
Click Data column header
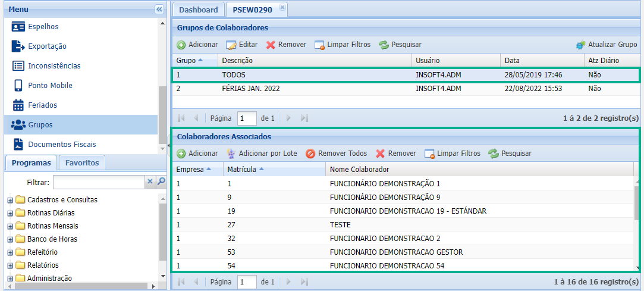542,61
